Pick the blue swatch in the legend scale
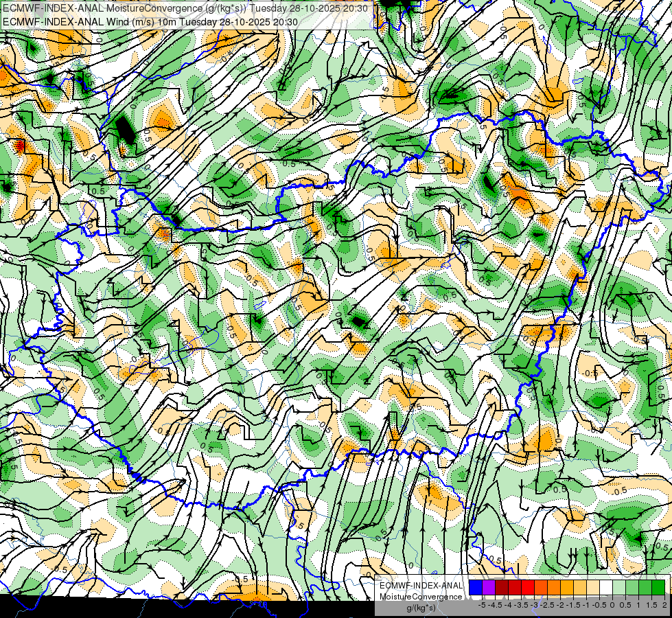672x618 pixels. [x=476, y=587]
